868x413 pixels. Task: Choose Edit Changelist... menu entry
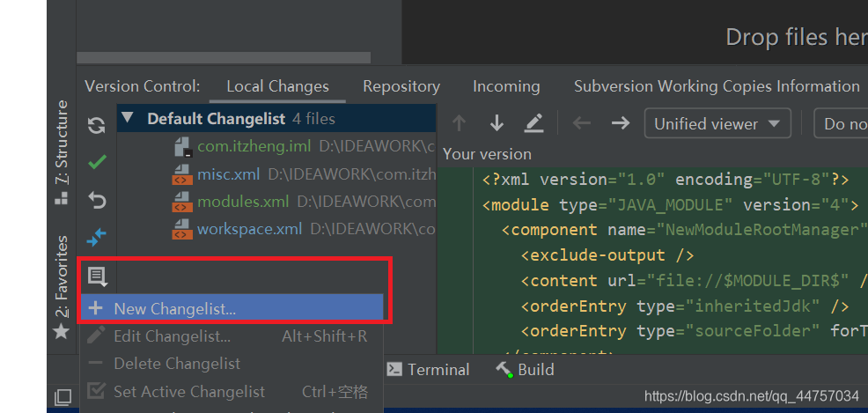232,336
